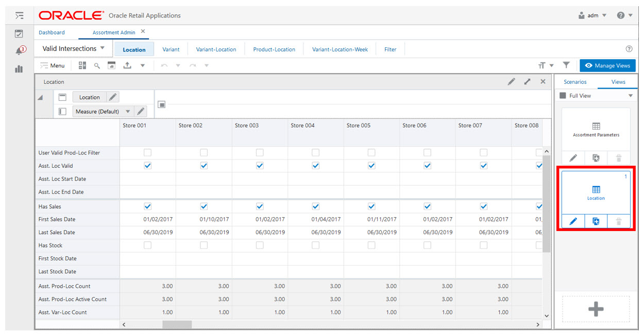This screenshot has height=334, width=644.
Task: Uncheck Asst. Loc Valid for Store 003
Action: pyautogui.click(x=260, y=166)
